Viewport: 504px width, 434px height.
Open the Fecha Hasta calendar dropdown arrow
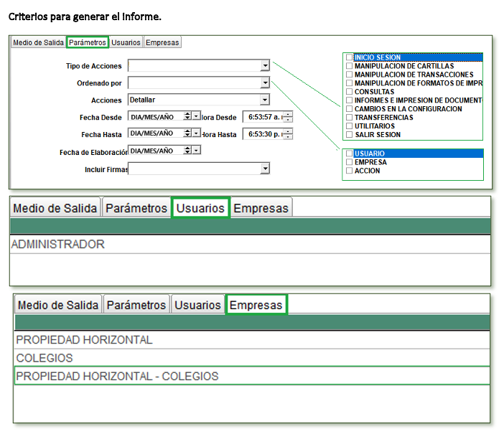coord(196,133)
